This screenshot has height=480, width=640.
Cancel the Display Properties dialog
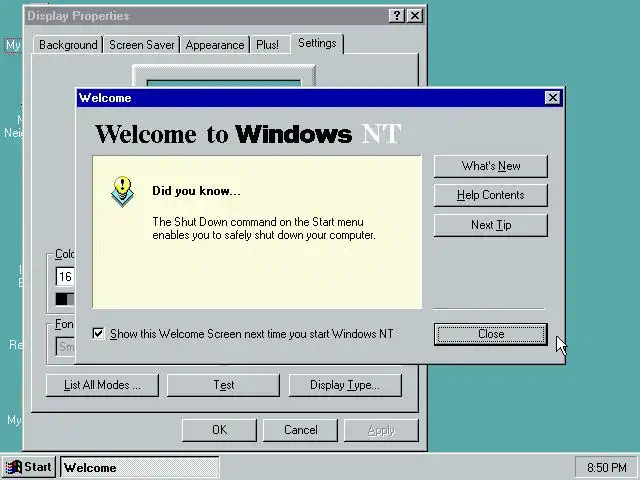(300, 430)
